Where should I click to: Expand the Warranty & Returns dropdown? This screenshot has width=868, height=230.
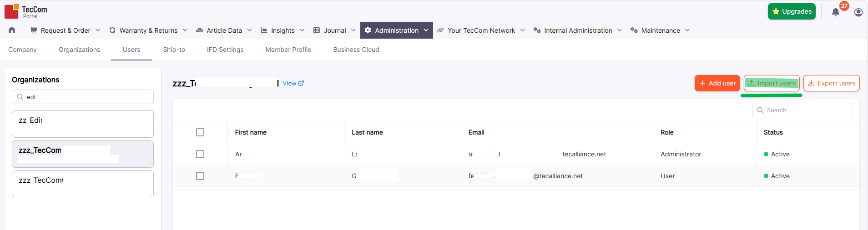[x=185, y=30]
